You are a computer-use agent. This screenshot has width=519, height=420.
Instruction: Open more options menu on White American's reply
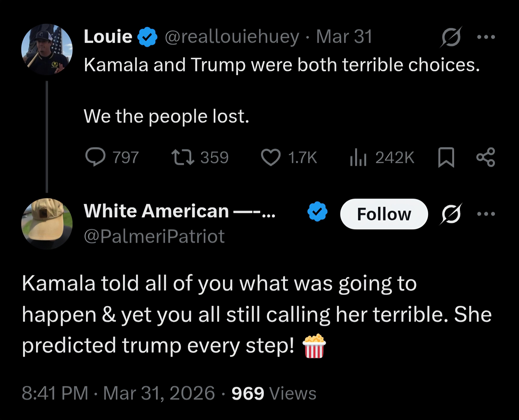486,214
